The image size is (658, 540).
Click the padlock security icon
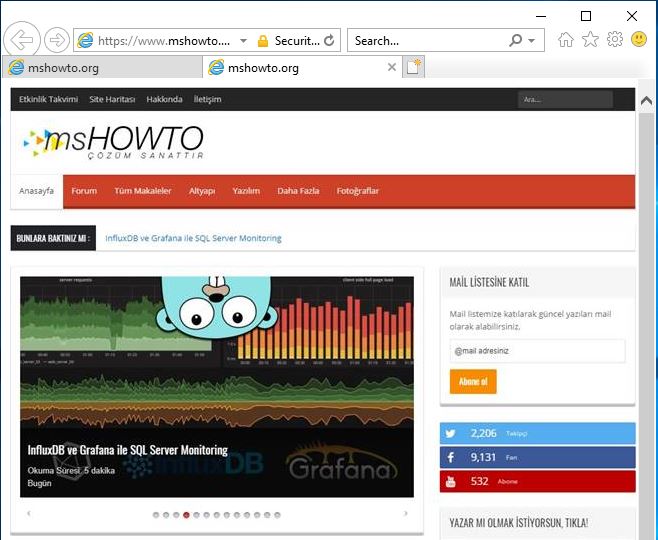click(x=263, y=41)
